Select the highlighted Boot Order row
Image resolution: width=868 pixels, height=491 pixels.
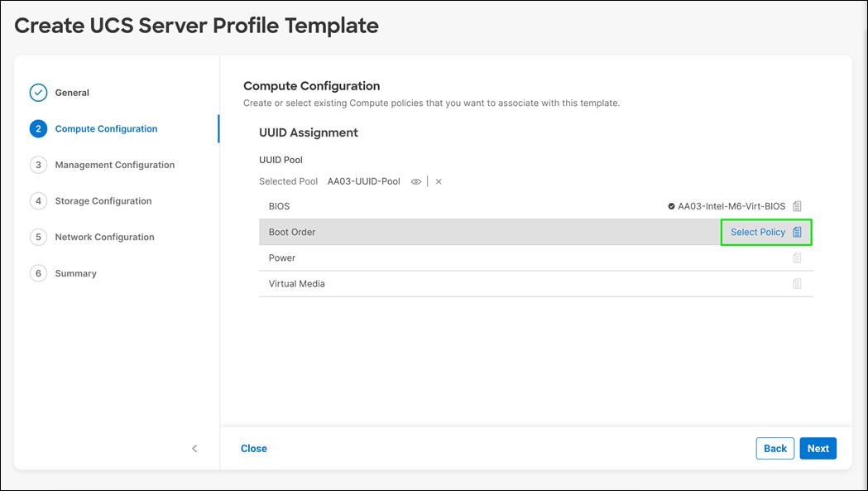pos(496,232)
